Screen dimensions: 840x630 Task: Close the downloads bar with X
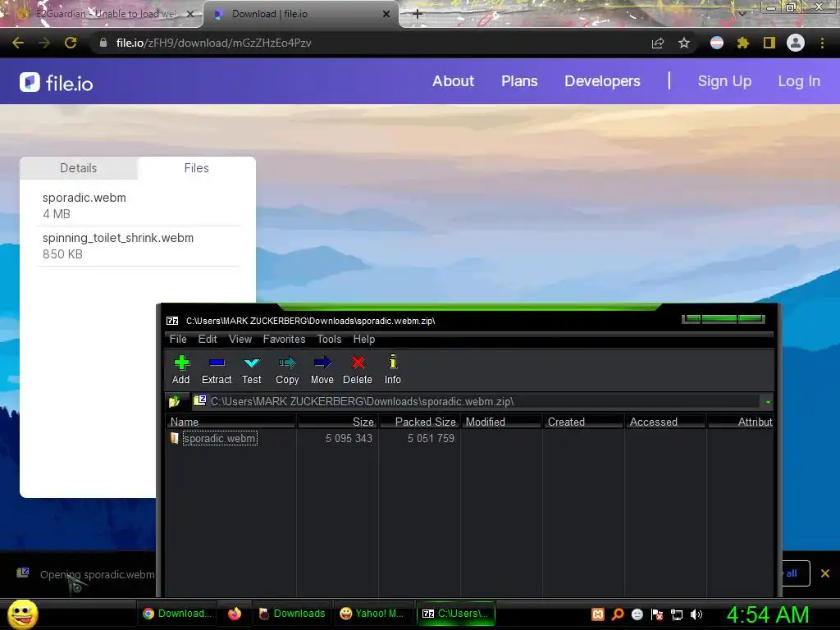click(825, 573)
